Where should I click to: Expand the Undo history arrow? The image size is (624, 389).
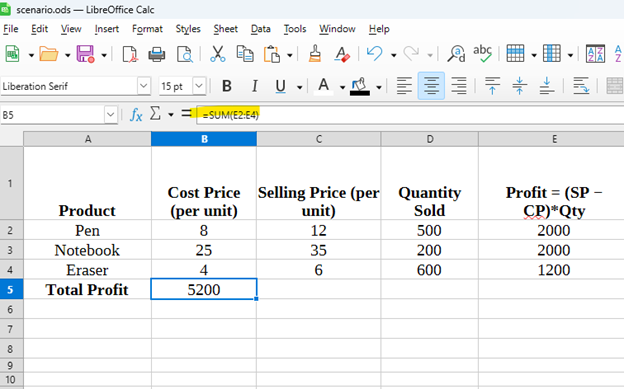pyautogui.click(x=394, y=55)
